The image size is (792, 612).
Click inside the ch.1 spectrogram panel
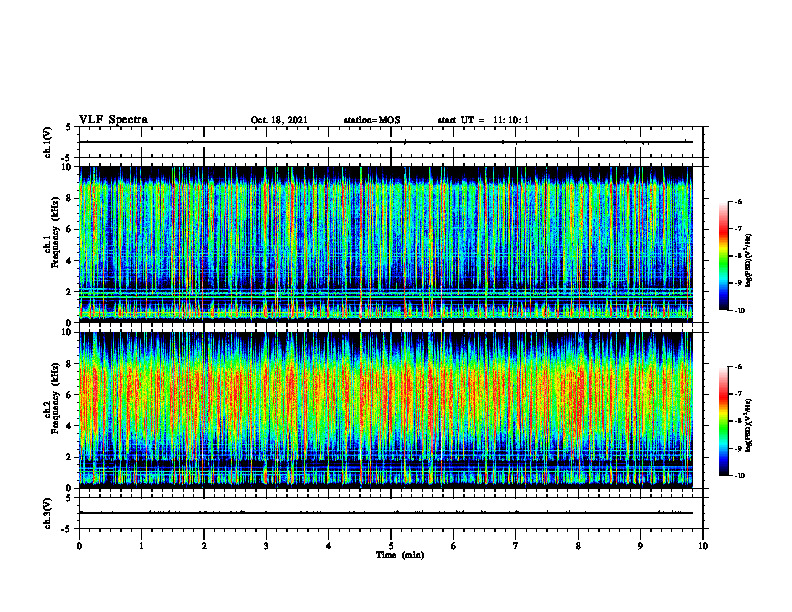click(386, 244)
